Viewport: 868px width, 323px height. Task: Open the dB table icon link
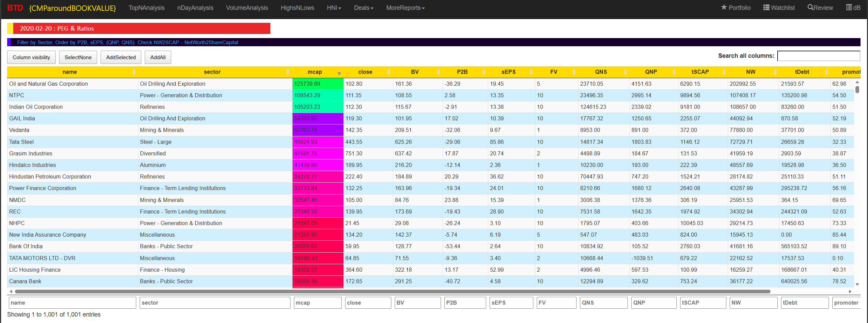[853, 7]
